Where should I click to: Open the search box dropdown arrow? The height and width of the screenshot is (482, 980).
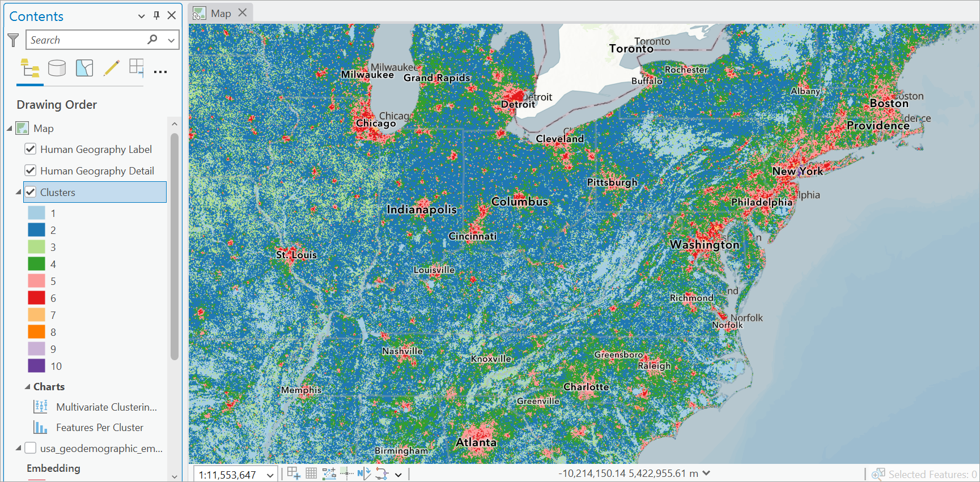pyautogui.click(x=171, y=40)
